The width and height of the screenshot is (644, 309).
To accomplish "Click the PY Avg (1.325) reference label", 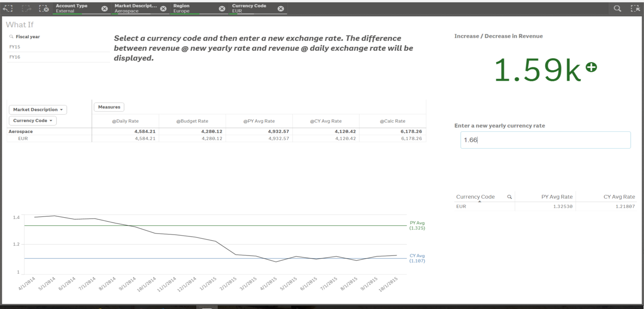I will coord(417,225).
